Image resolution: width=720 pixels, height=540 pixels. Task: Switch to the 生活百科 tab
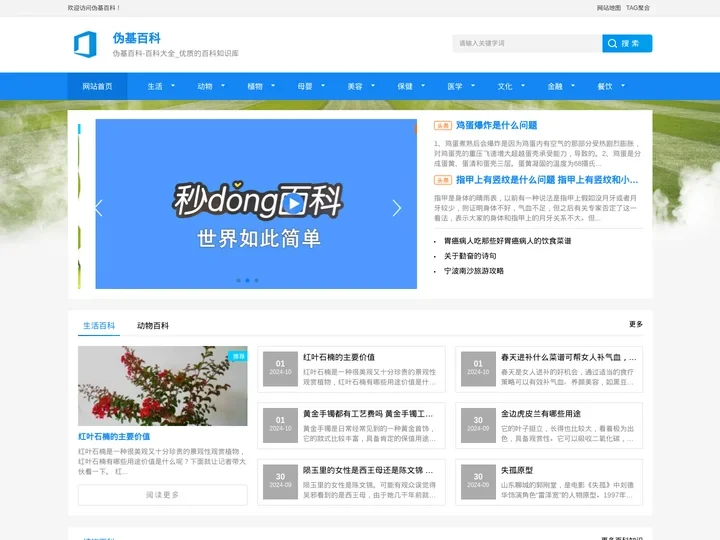(99, 326)
